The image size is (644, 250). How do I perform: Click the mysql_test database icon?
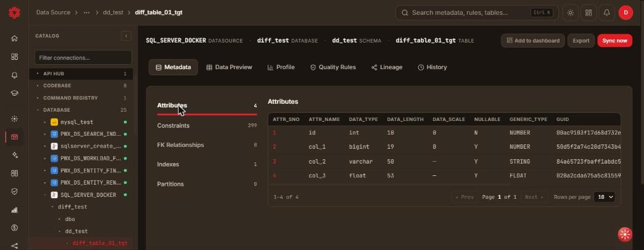(54, 122)
